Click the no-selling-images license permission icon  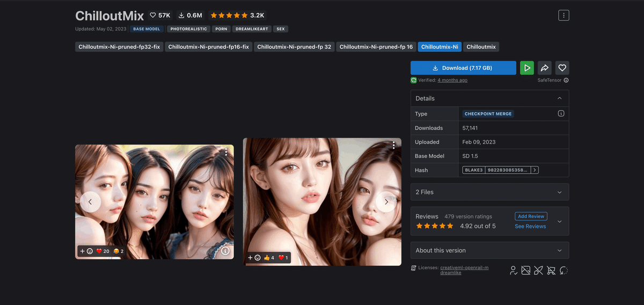pyautogui.click(x=526, y=270)
